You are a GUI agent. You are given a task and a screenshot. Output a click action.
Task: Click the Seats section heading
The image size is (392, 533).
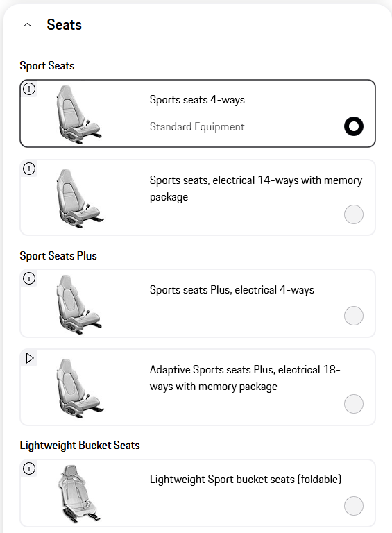pos(65,25)
